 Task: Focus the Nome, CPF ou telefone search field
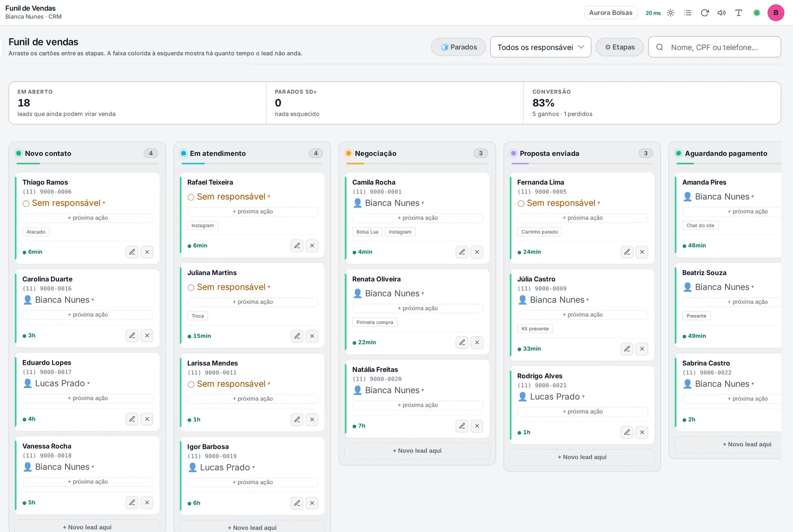coord(714,47)
